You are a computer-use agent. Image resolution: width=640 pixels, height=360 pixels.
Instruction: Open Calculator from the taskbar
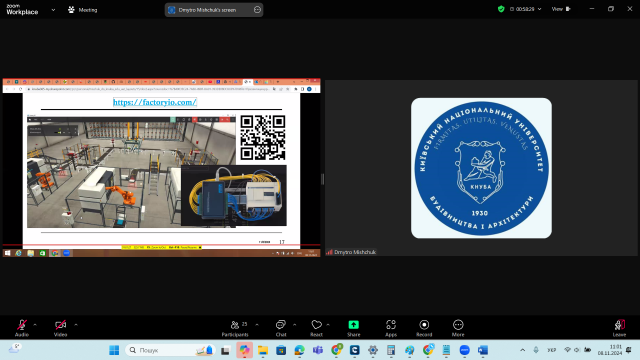391,350
